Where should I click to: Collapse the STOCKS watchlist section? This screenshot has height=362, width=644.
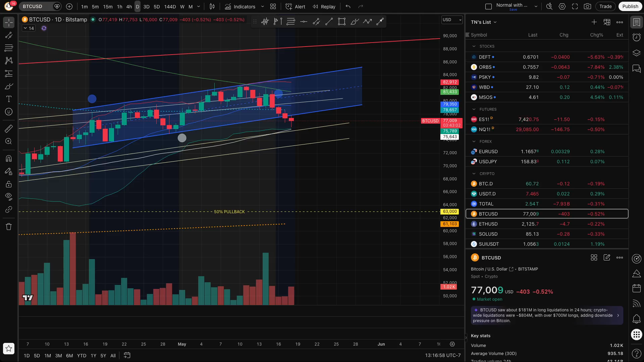click(474, 46)
